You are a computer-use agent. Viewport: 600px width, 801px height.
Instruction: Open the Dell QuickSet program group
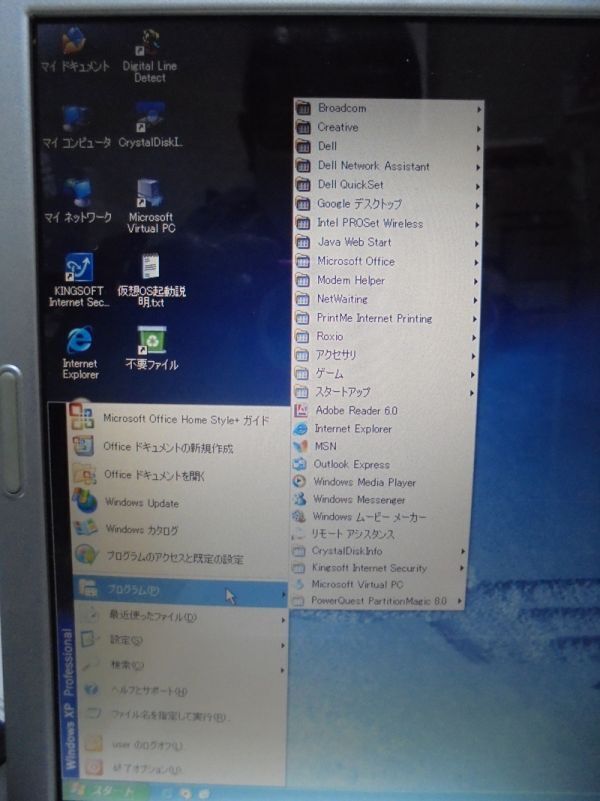[389, 185]
